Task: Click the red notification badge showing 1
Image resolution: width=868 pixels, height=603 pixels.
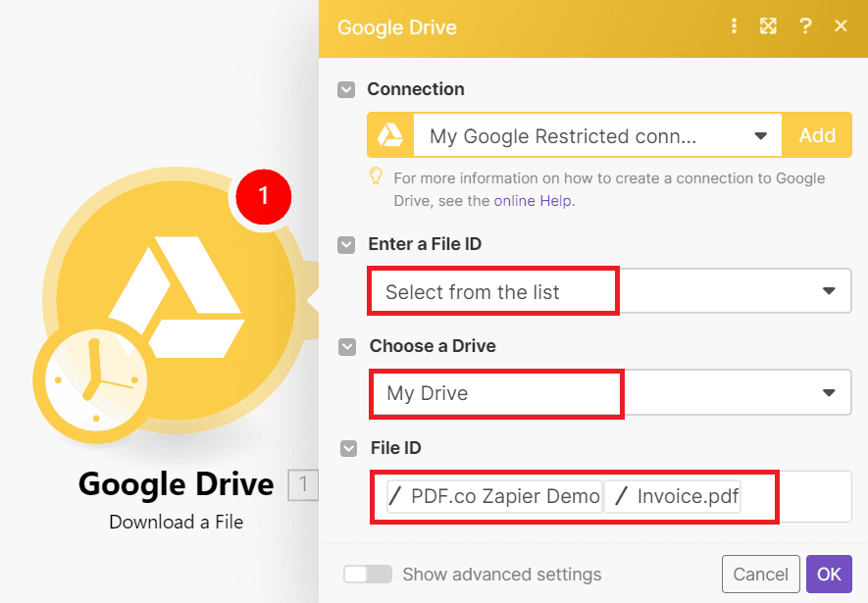Action: pyautogui.click(x=263, y=196)
